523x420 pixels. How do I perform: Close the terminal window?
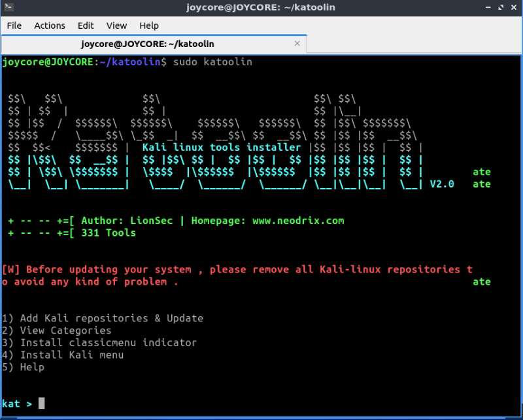point(514,7)
